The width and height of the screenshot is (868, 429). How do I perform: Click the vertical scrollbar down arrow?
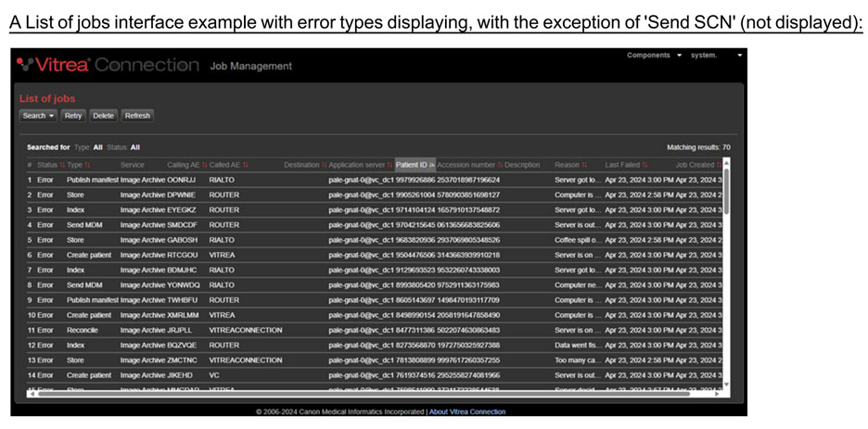(726, 385)
